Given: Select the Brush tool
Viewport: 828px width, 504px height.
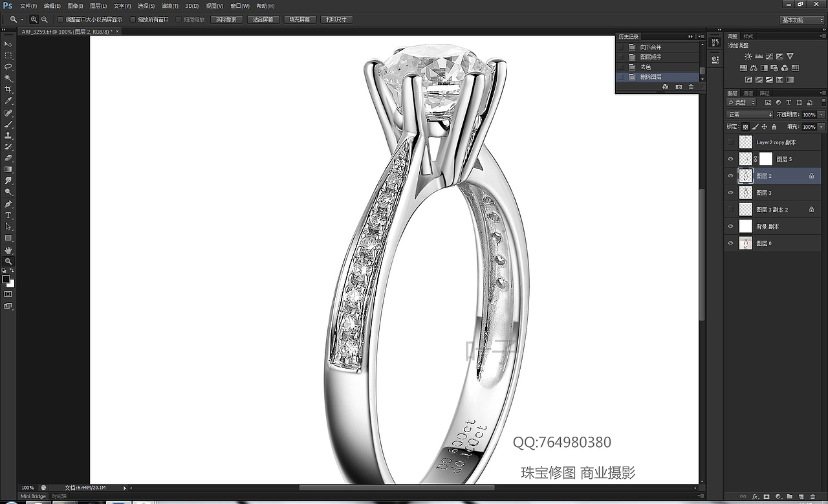Looking at the screenshot, I should click(x=8, y=124).
